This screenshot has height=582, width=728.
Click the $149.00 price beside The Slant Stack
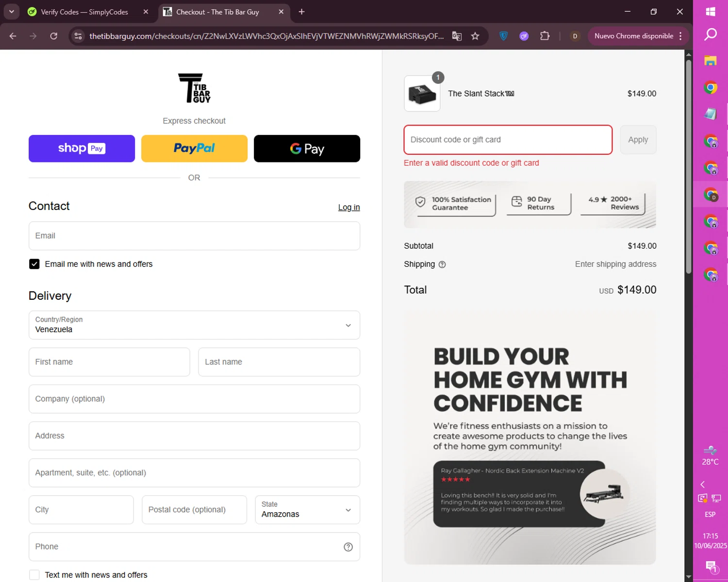click(642, 94)
